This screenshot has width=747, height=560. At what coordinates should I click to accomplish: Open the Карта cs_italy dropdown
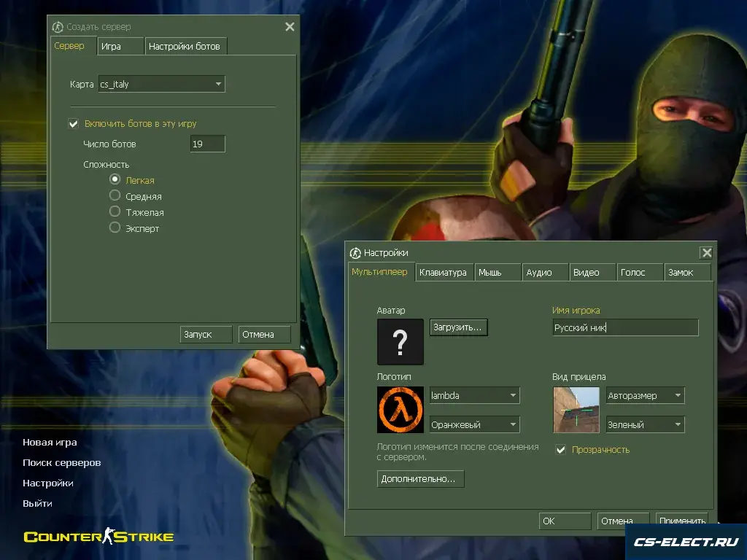tap(161, 85)
